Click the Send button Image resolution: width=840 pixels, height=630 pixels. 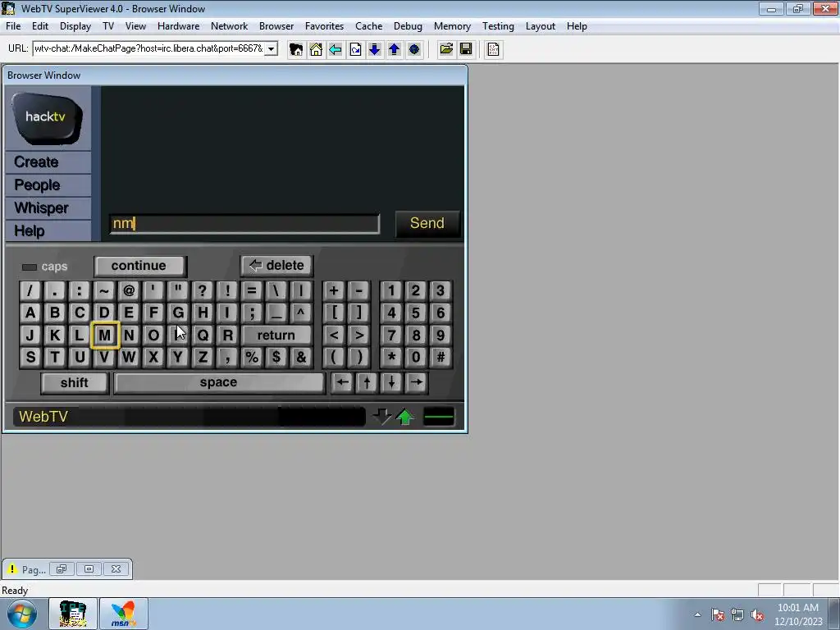point(427,223)
